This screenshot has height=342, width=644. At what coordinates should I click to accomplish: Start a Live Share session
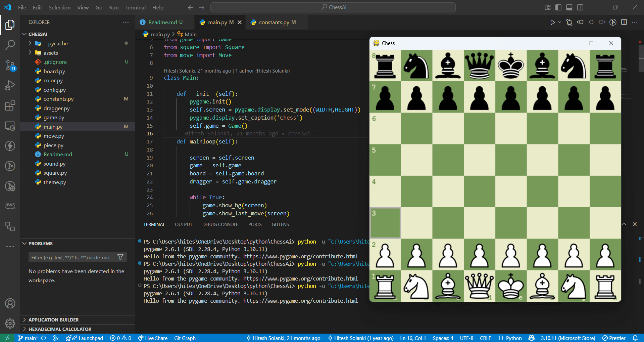[x=153, y=338]
